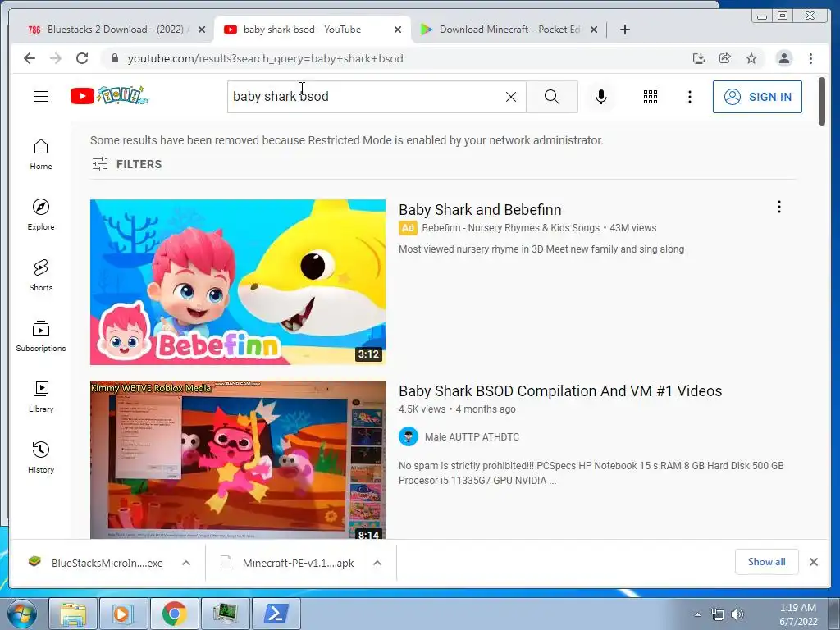Bookmark this page with star
Screen dimensions: 840x630
click(751, 58)
